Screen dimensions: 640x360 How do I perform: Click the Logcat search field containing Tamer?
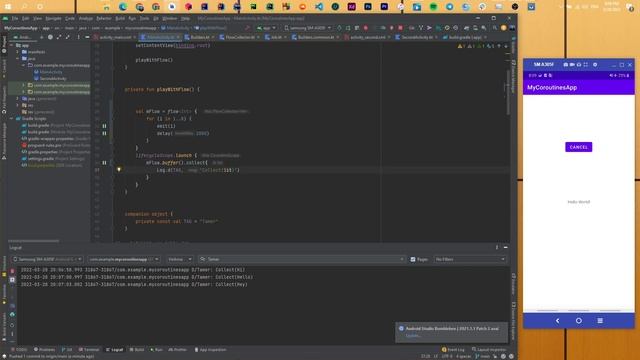click(x=301, y=259)
